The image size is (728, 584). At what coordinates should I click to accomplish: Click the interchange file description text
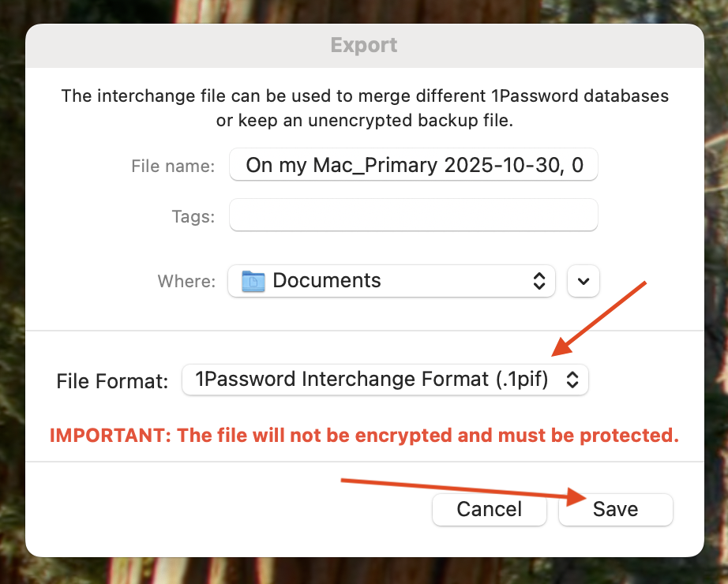pos(364,107)
